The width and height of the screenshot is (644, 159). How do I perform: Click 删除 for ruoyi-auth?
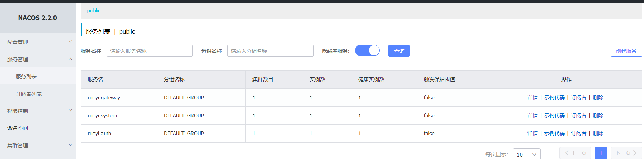[x=598, y=134]
